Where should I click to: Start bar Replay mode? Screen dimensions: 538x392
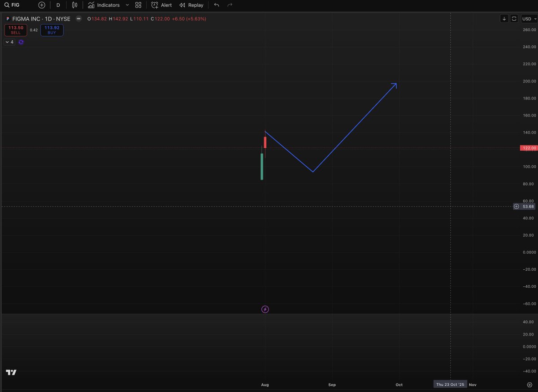pos(191,5)
